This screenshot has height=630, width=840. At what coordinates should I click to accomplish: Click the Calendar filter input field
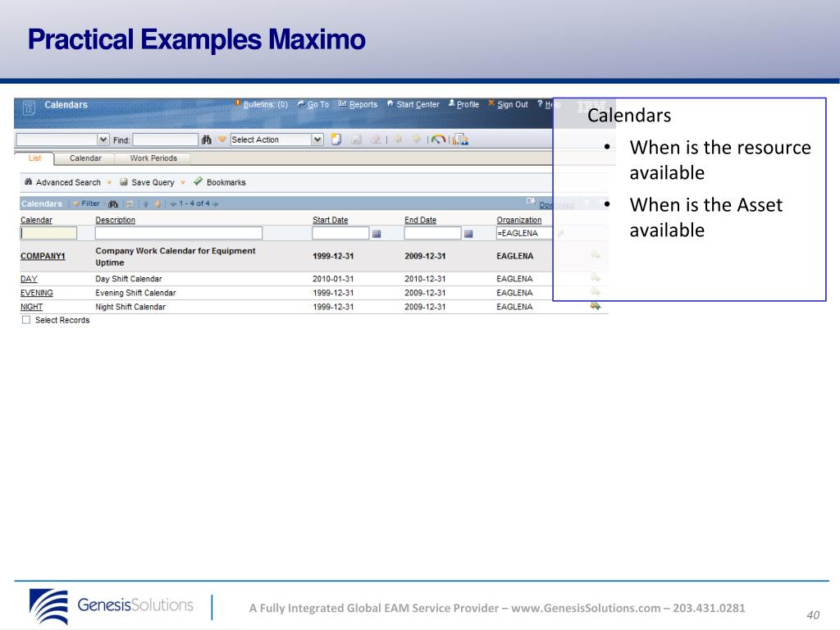pos(48,233)
